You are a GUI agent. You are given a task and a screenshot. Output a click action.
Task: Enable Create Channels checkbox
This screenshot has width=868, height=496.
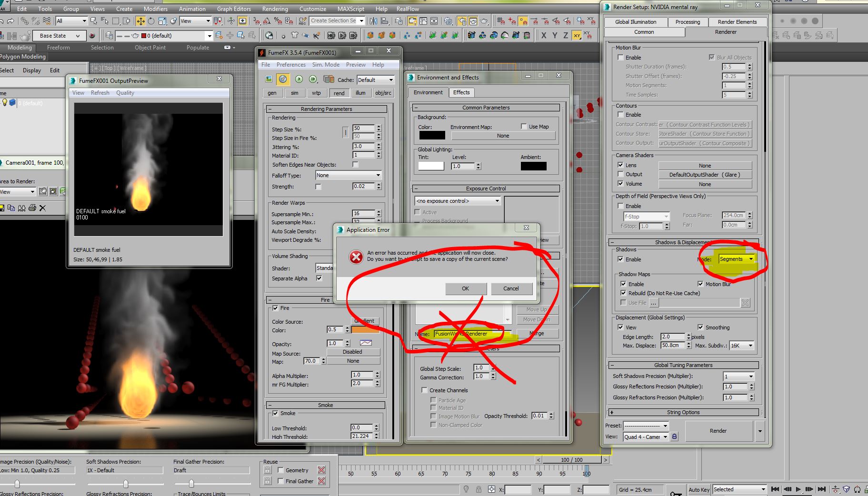tap(424, 390)
